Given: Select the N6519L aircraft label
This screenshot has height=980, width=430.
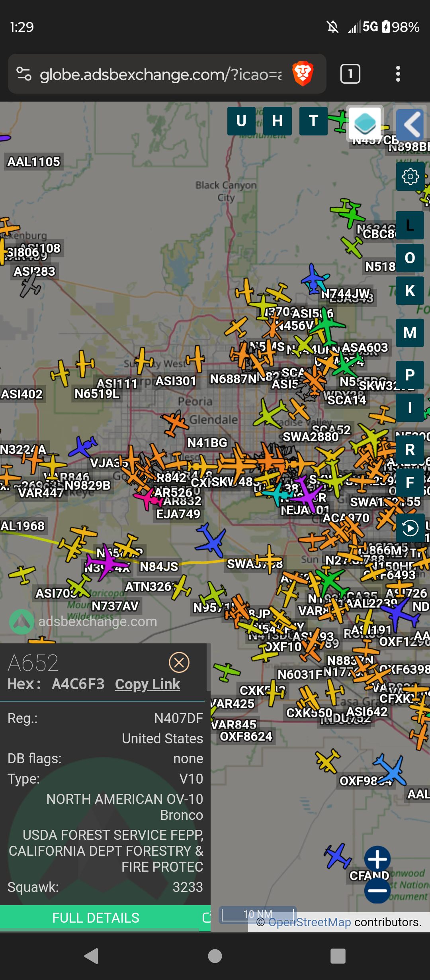Looking at the screenshot, I should click(x=97, y=394).
